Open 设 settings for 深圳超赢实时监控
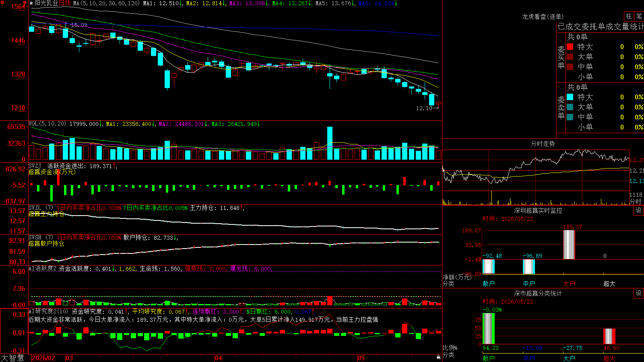This screenshot has height=362, width=644. coord(639,210)
